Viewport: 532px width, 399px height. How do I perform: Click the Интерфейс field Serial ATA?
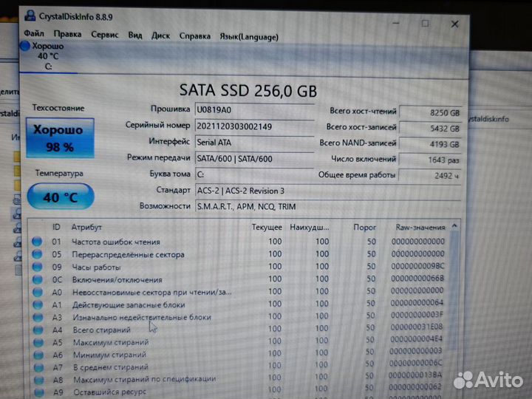255,143
